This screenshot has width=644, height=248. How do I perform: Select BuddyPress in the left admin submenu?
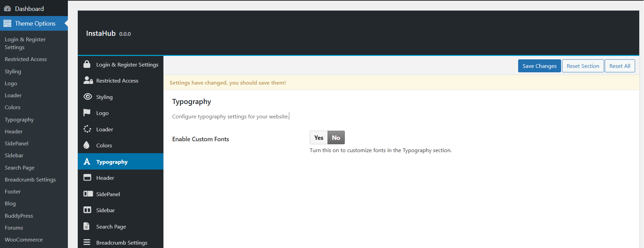pos(19,216)
